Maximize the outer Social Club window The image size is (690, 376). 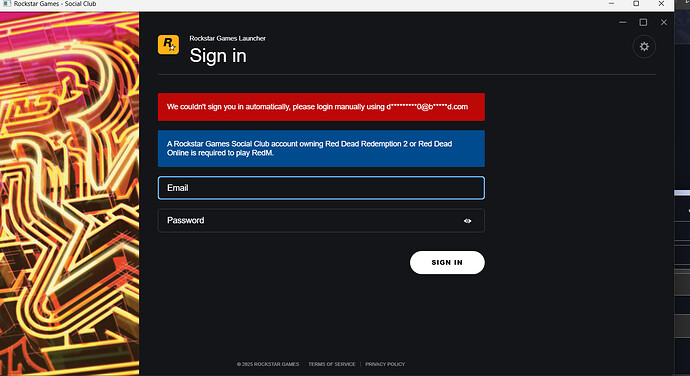pyautogui.click(x=636, y=4)
